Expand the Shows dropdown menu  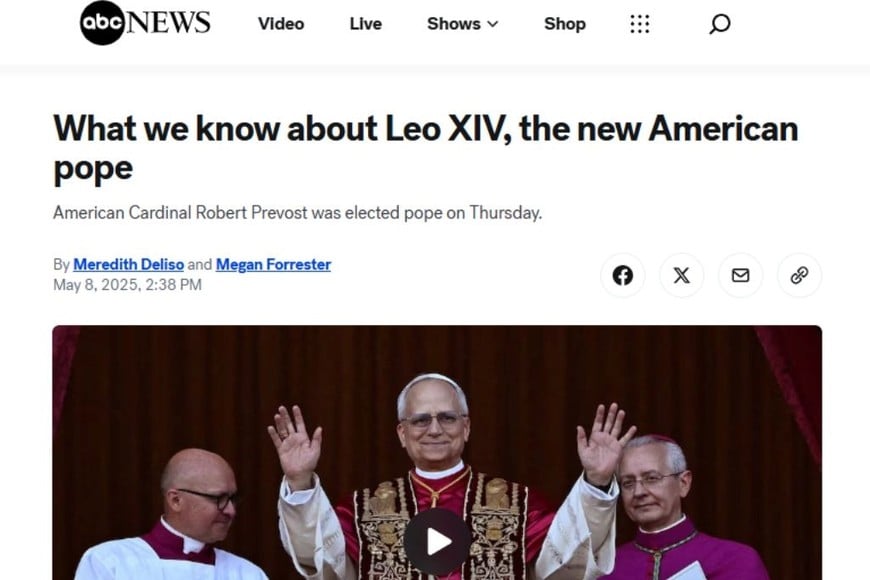[x=462, y=24]
